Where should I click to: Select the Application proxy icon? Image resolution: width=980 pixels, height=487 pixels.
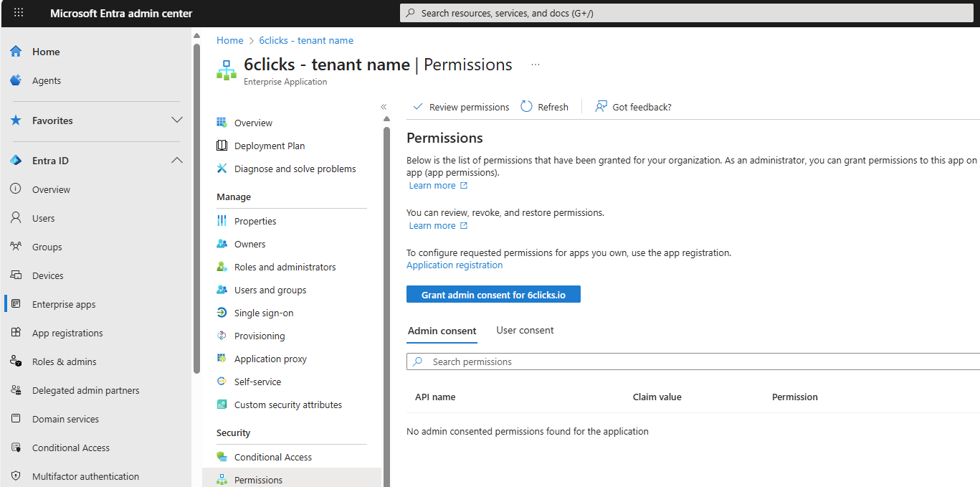pyautogui.click(x=222, y=359)
